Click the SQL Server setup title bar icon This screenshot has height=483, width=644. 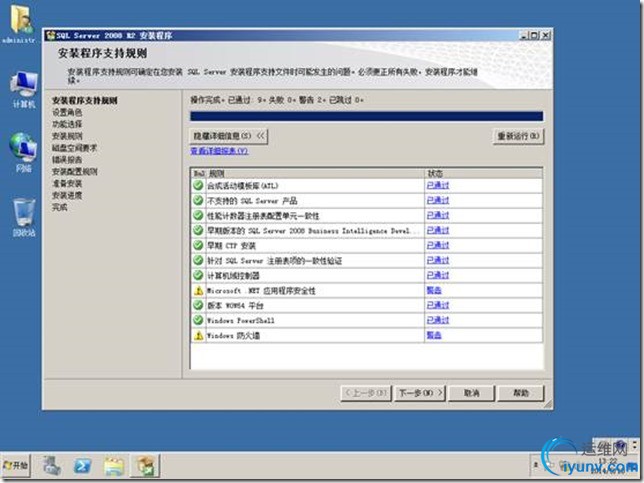(x=51, y=35)
